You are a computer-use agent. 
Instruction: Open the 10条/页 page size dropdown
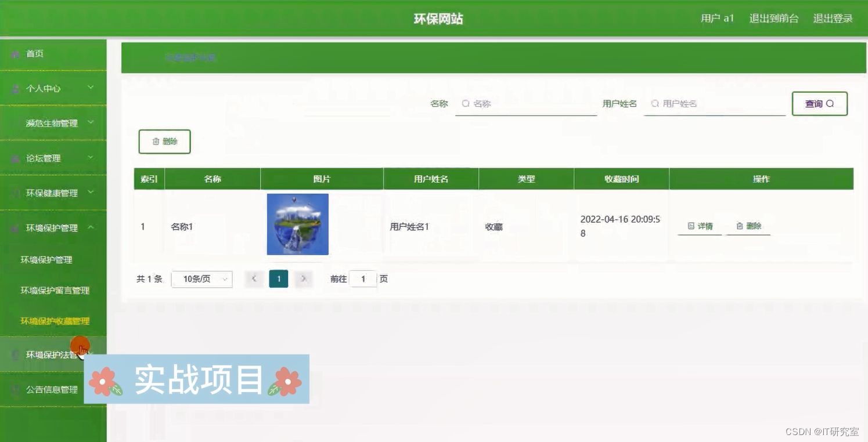(202, 279)
